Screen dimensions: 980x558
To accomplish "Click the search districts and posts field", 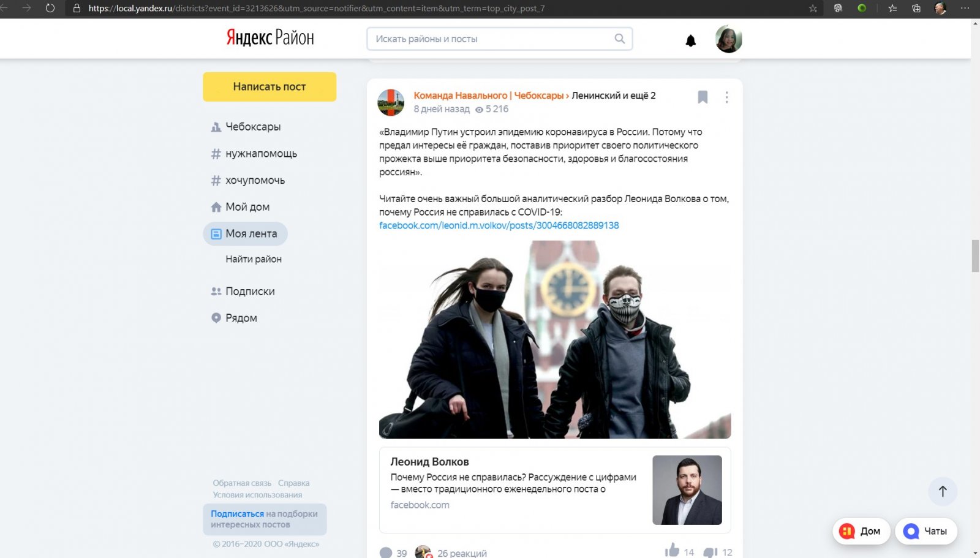I will 490,39.
